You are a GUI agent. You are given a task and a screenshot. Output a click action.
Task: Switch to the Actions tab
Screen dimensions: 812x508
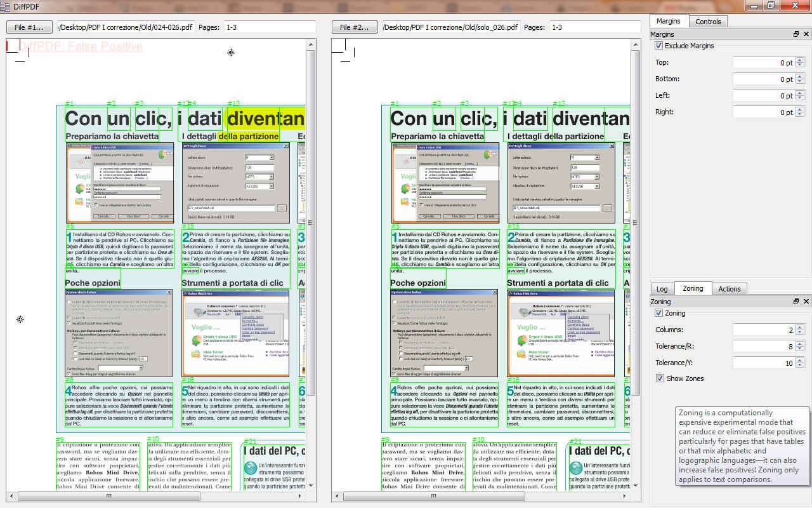pyautogui.click(x=729, y=289)
